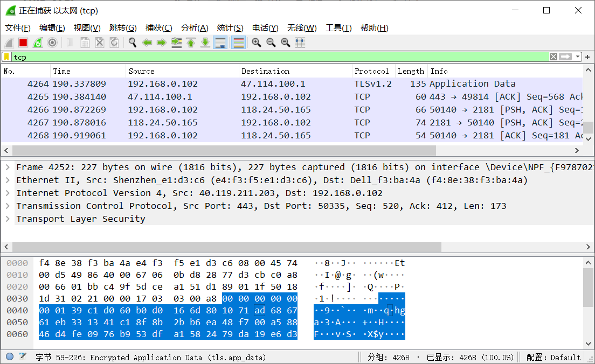Jump to the first packet
This screenshot has width=595, height=364.
point(190,43)
